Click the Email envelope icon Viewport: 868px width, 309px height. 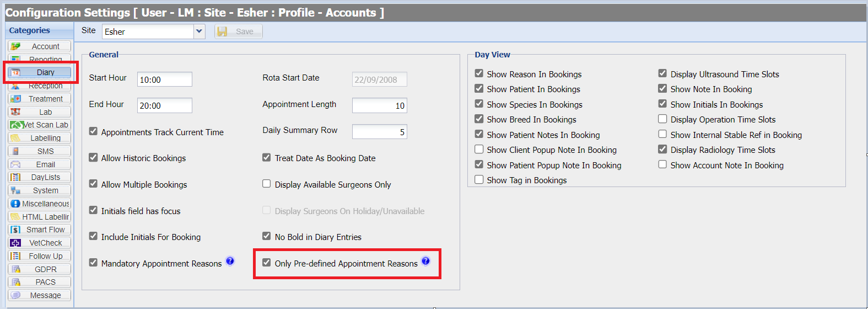(15, 164)
